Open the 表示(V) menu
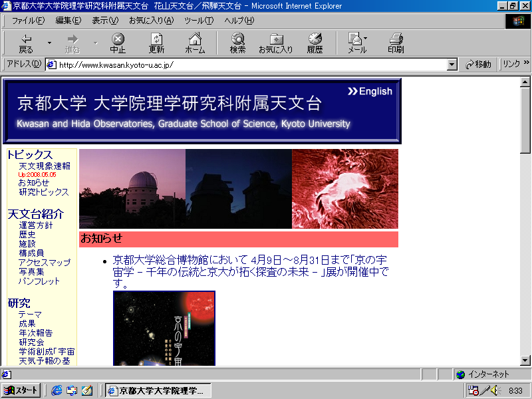Viewport: 532px width, 399px height. tap(105, 21)
